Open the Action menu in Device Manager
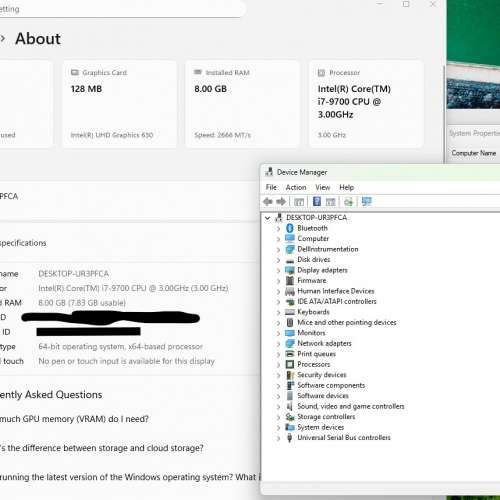The height and width of the screenshot is (500, 500). coord(296,187)
